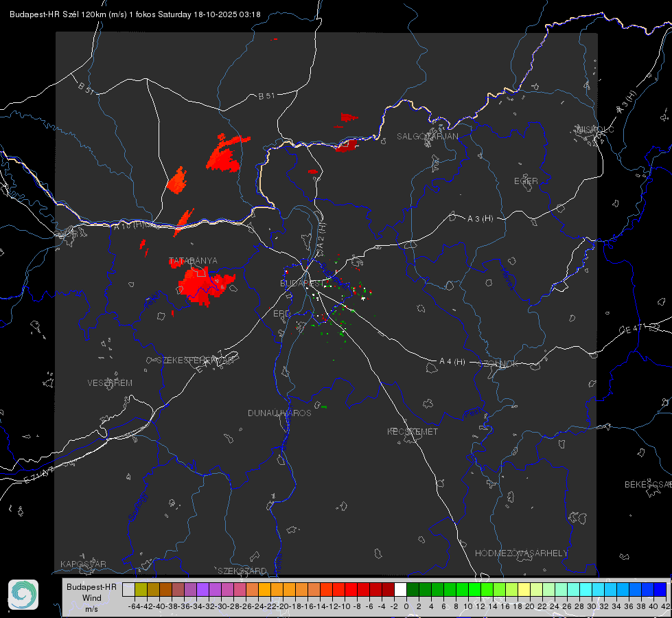The height and width of the screenshot is (618, 672).
Task: Click the VESZPREM city label
Action: point(110,382)
